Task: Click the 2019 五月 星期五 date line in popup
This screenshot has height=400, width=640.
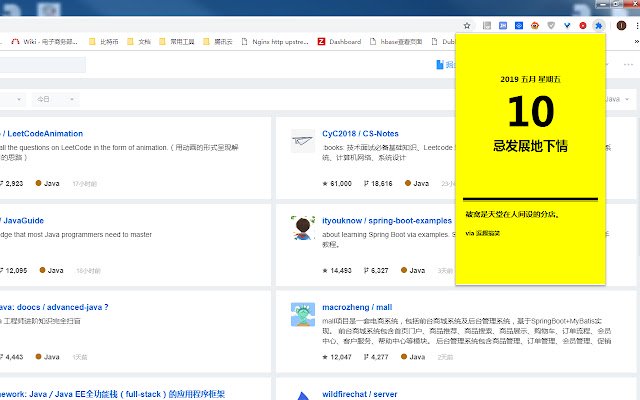Action: coord(531,79)
